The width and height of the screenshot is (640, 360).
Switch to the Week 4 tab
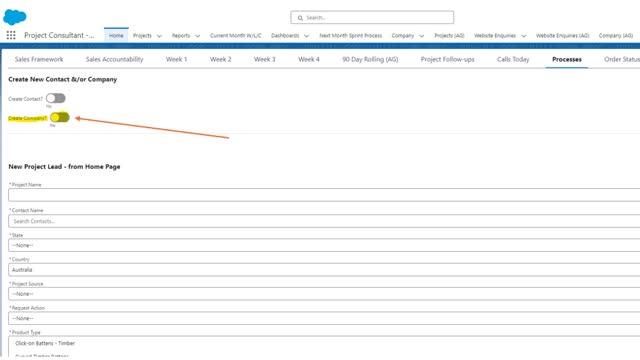(309, 59)
